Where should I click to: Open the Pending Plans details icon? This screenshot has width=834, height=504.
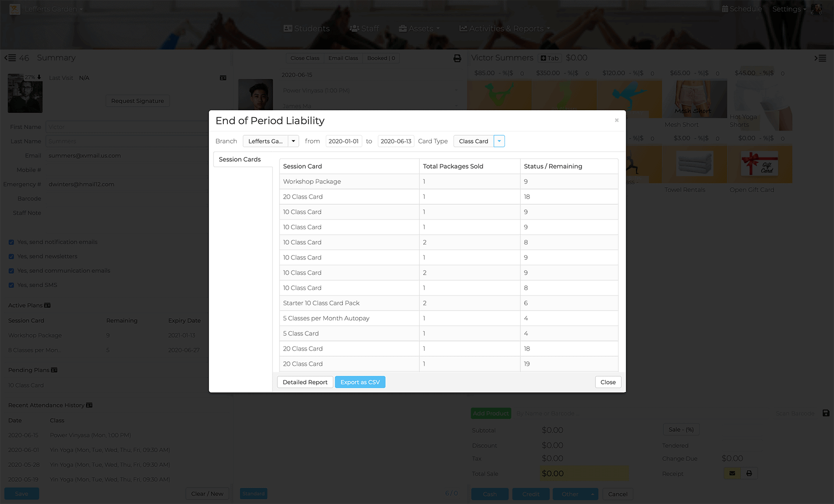pos(54,370)
